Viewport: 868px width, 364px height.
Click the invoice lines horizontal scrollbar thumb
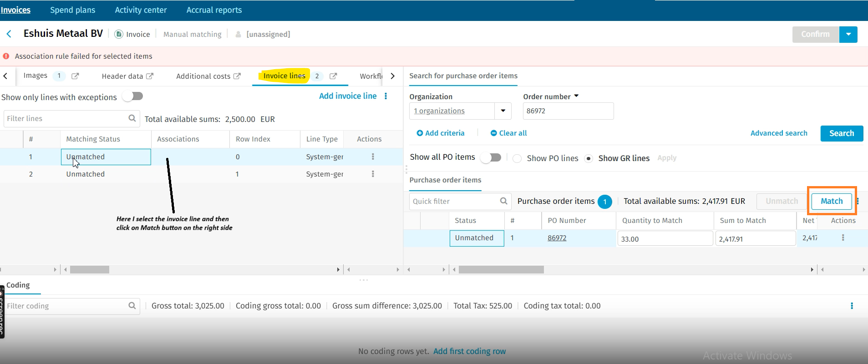[90, 270]
